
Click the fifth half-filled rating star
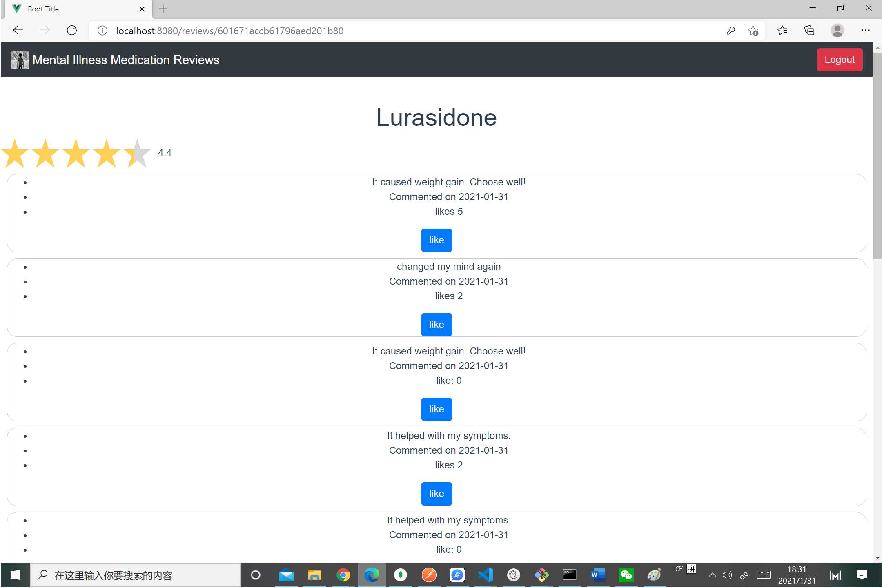[x=137, y=154]
